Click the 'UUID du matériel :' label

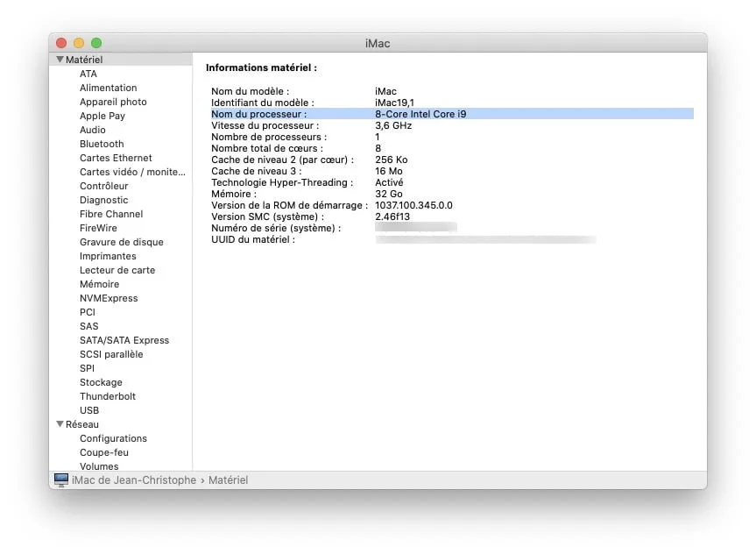click(253, 239)
